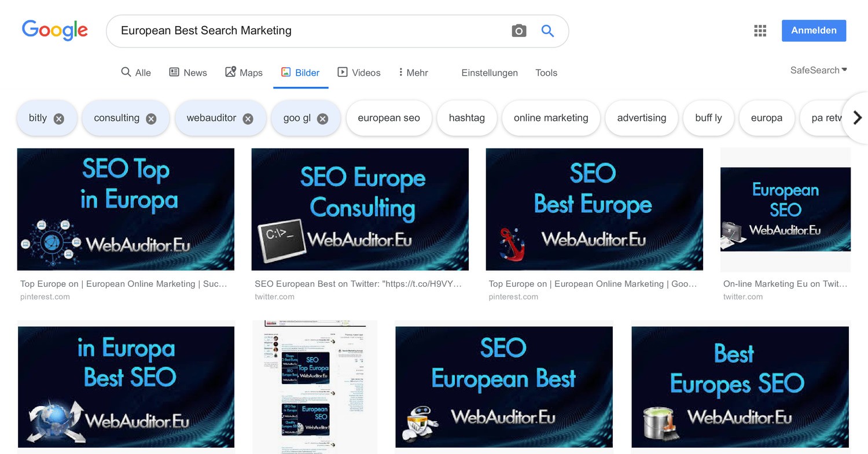Image resolution: width=868 pixels, height=454 pixels.
Task: Enable the "european seo" filter chip
Action: pyautogui.click(x=389, y=118)
